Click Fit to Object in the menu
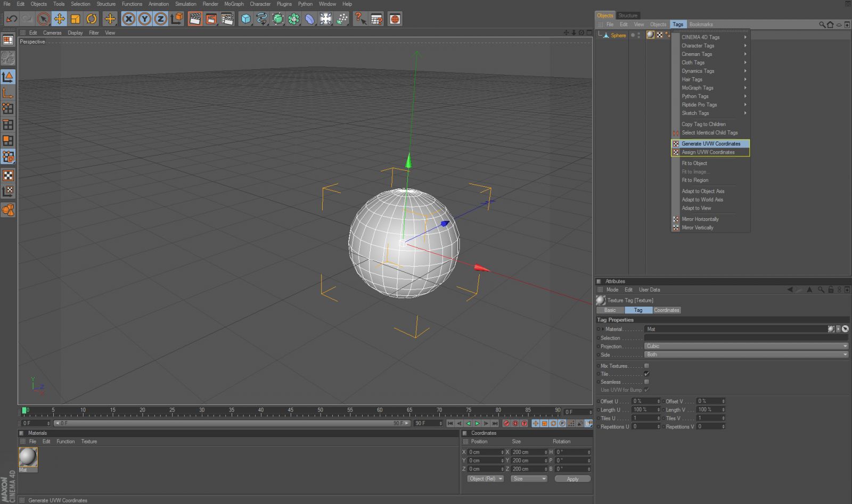This screenshot has height=504, width=852. pos(694,163)
